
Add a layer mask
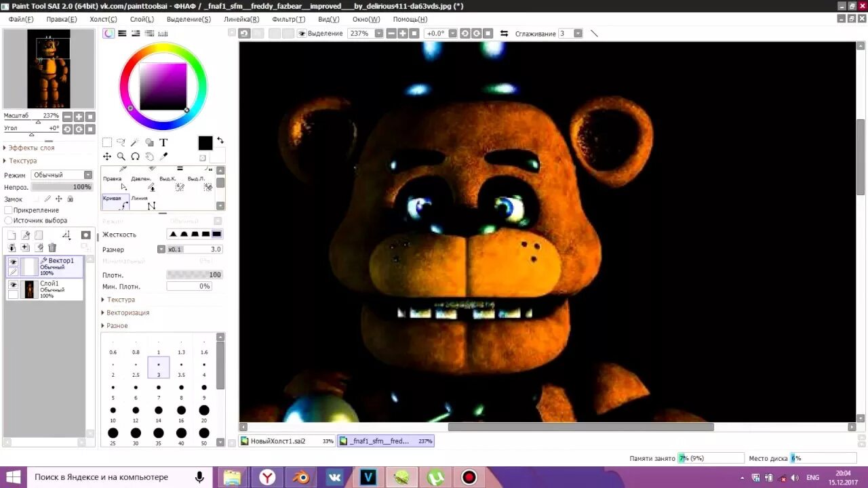[x=85, y=235]
